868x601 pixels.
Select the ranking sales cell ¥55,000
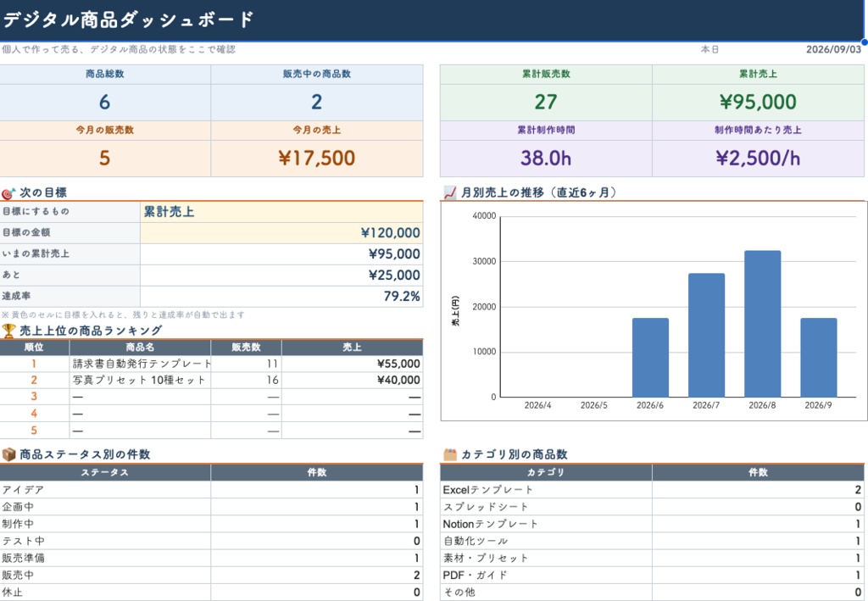[x=352, y=364]
